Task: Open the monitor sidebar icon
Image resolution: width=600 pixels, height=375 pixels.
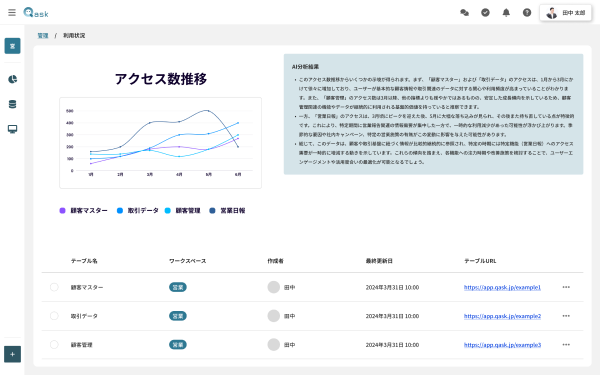Action: 12,129
